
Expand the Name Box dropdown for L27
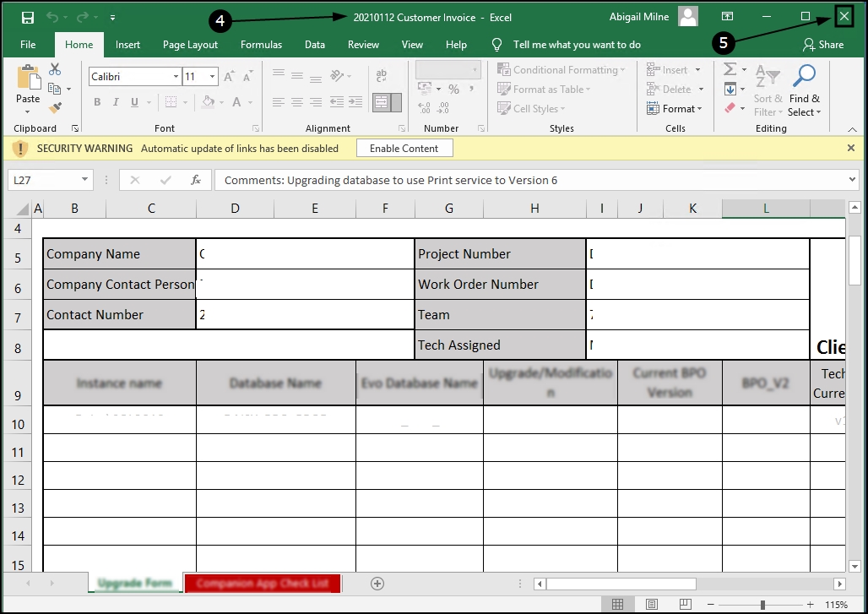(84, 180)
